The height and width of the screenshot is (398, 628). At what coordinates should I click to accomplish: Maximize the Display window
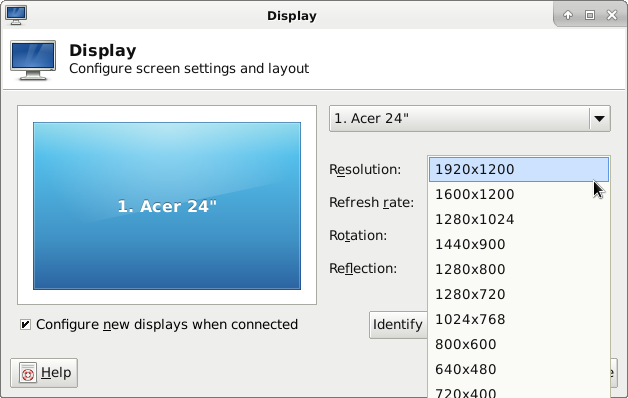(590, 15)
